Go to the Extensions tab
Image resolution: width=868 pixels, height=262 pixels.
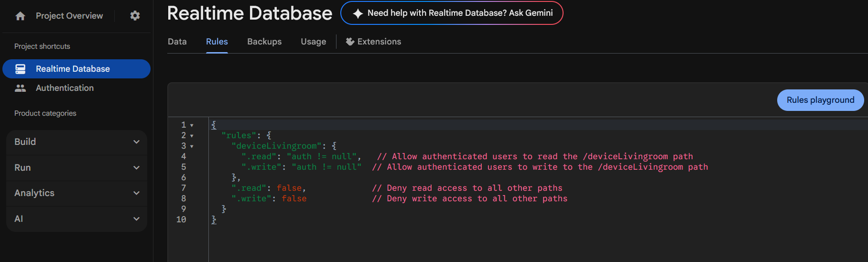click(373, 42)
